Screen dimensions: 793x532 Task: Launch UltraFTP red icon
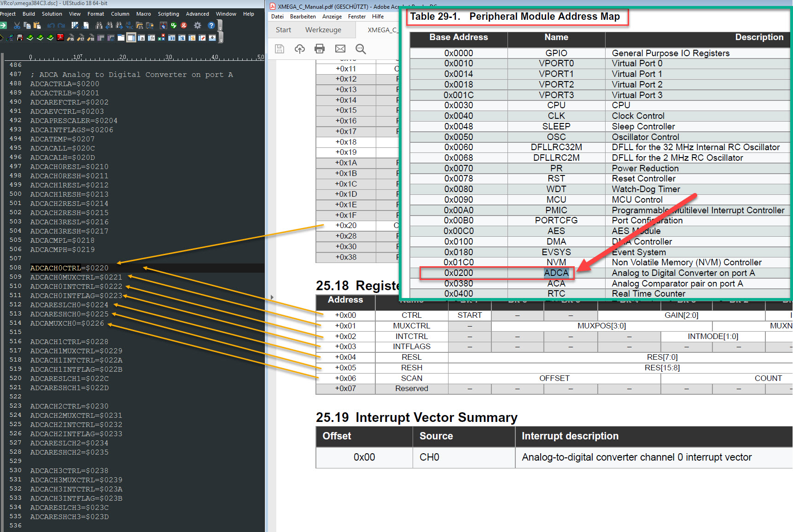click(184, 25)
